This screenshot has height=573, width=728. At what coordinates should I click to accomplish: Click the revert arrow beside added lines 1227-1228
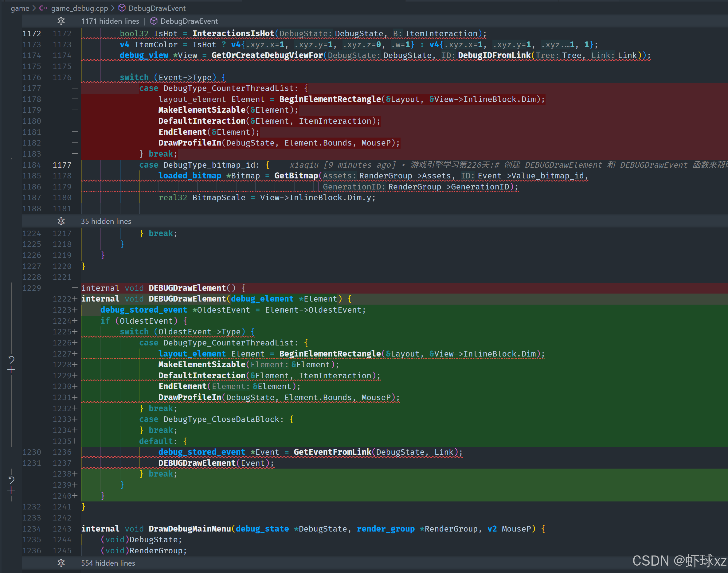point(11,359)
